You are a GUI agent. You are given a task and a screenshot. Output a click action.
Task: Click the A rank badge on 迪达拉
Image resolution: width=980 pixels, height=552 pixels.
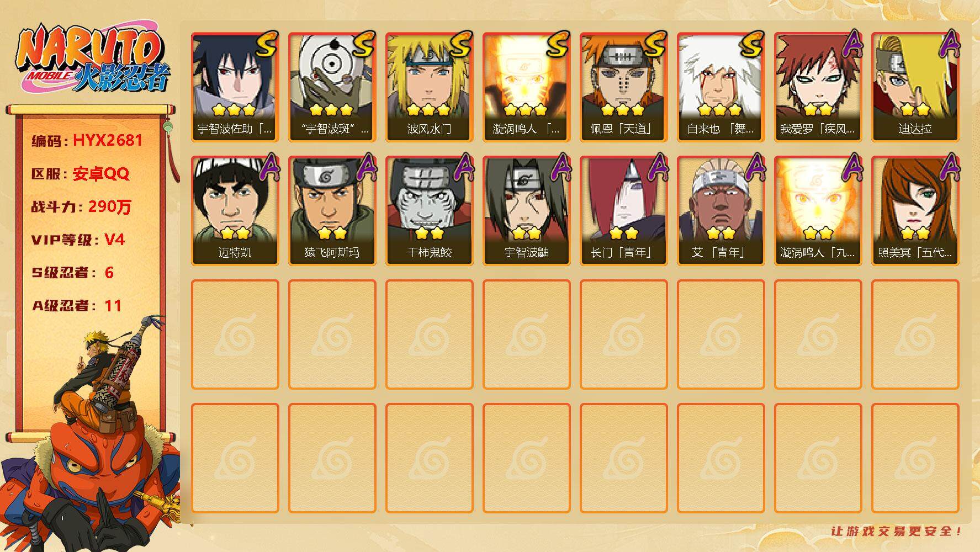pos(949,43)
